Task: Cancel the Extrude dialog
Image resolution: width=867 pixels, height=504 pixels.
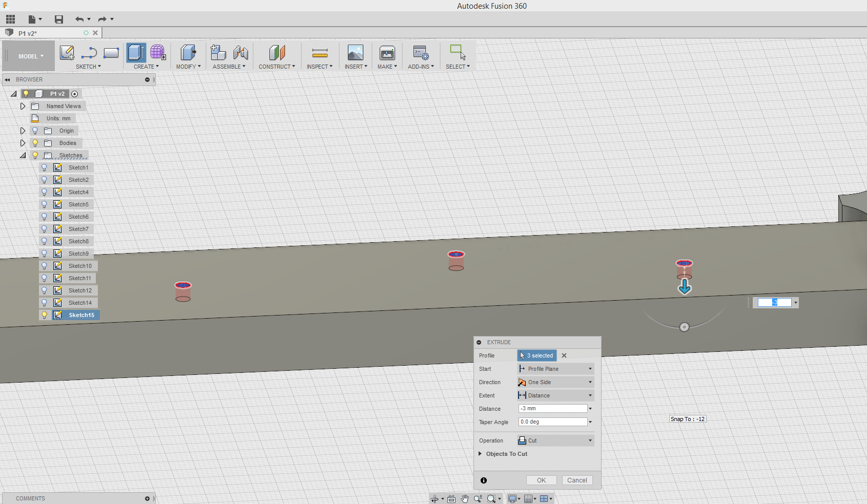Action: point(577,480)
